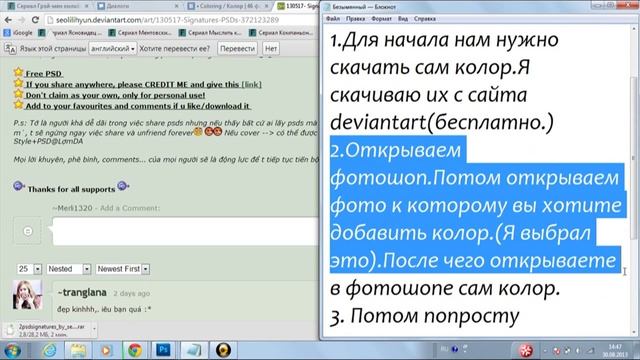Switch to Notepad on taskbar
Screen dimensions: 640x360
(193, 351)
